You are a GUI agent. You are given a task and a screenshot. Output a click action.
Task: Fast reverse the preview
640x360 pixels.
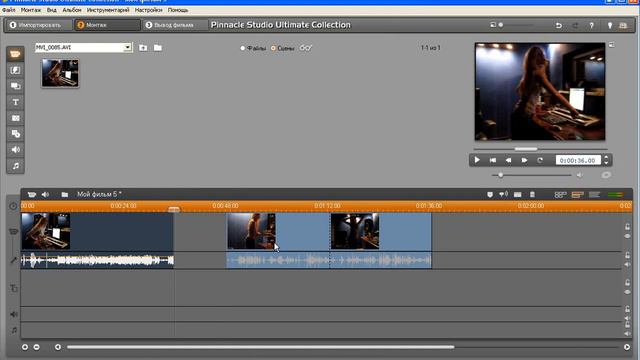(x=508, y=160)
